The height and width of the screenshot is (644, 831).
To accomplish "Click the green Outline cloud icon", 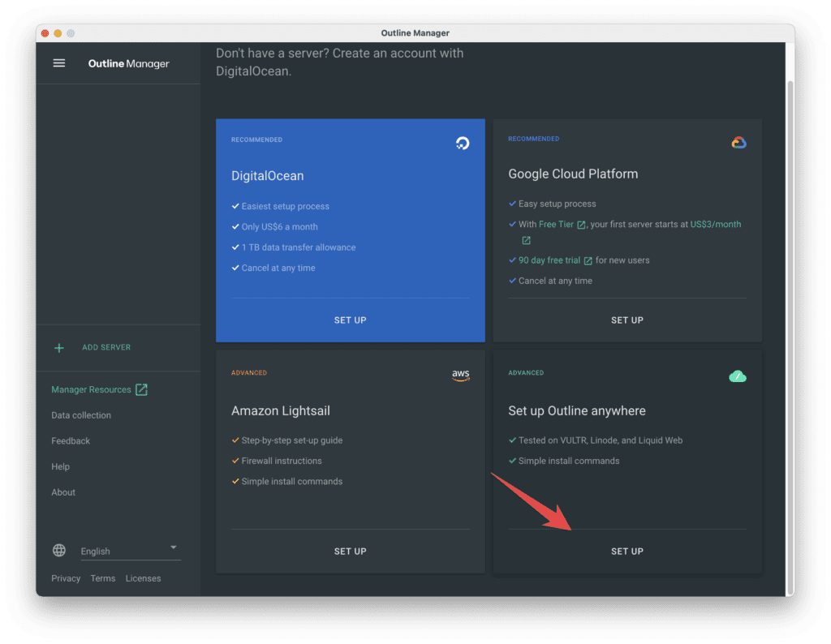I will click(738, 376).
